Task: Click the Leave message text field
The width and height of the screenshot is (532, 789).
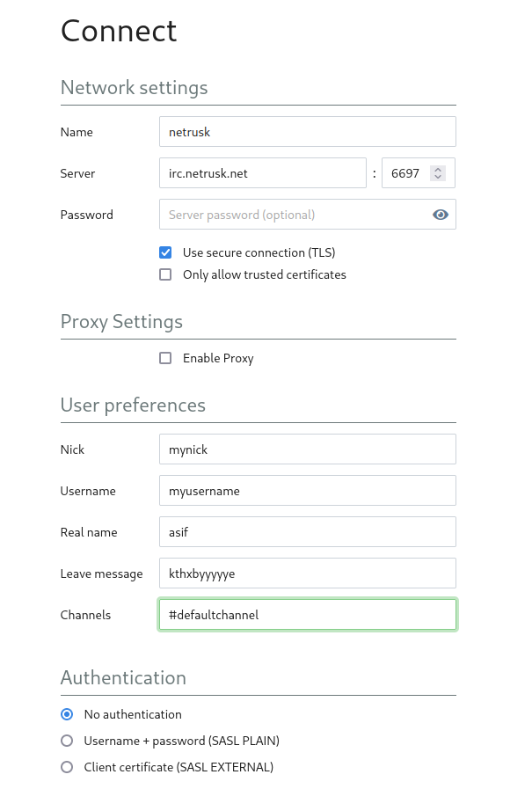Action: [307, 573]
